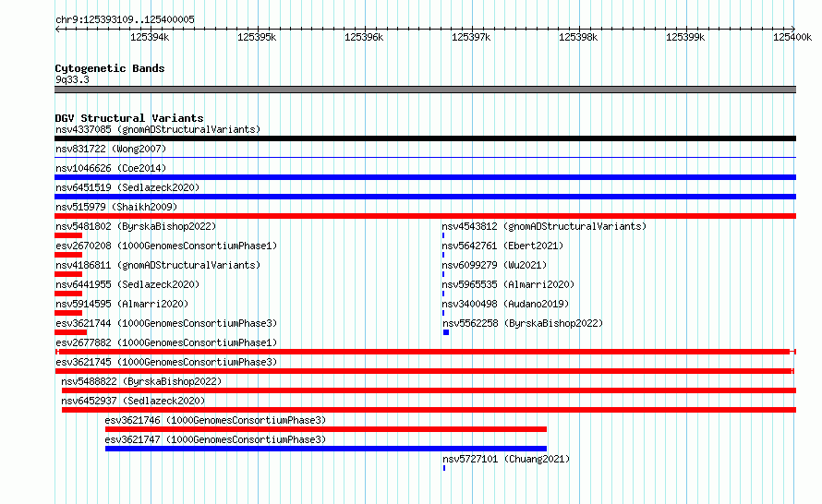The height and width of the screenshot is (504, 822).
Task: Open variant nsv6451519 (Sedlazeck2020)
Action: (x=127, y=187)
